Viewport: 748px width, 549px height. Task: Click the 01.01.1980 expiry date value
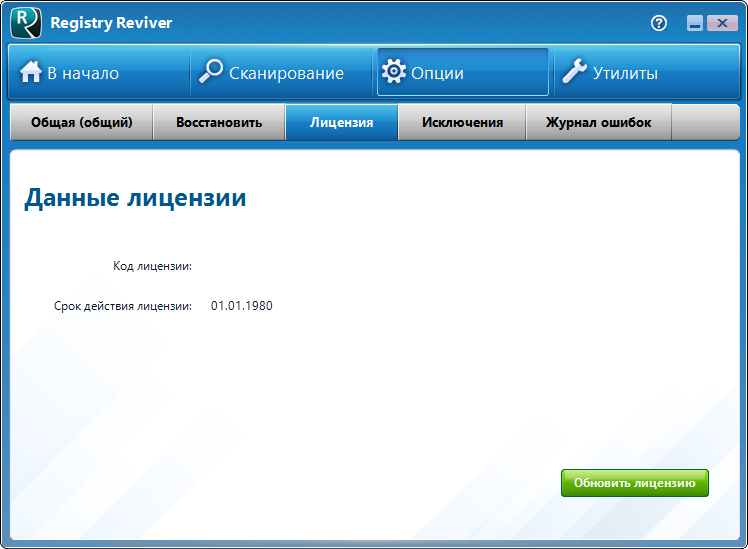click(242, 306)
